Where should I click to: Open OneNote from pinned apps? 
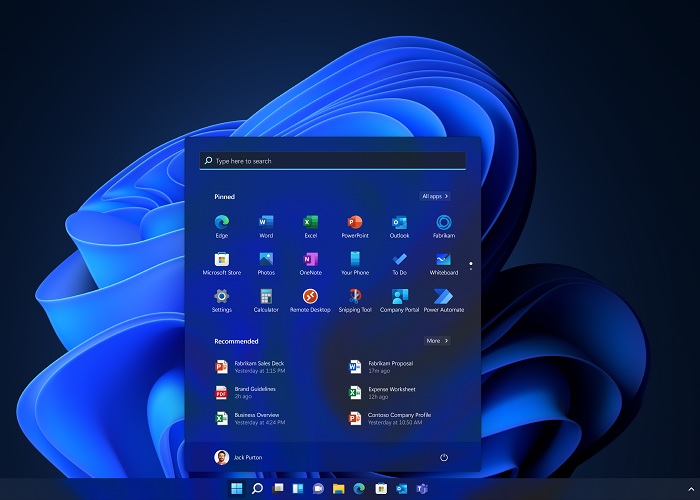click(x=310, y=264)
